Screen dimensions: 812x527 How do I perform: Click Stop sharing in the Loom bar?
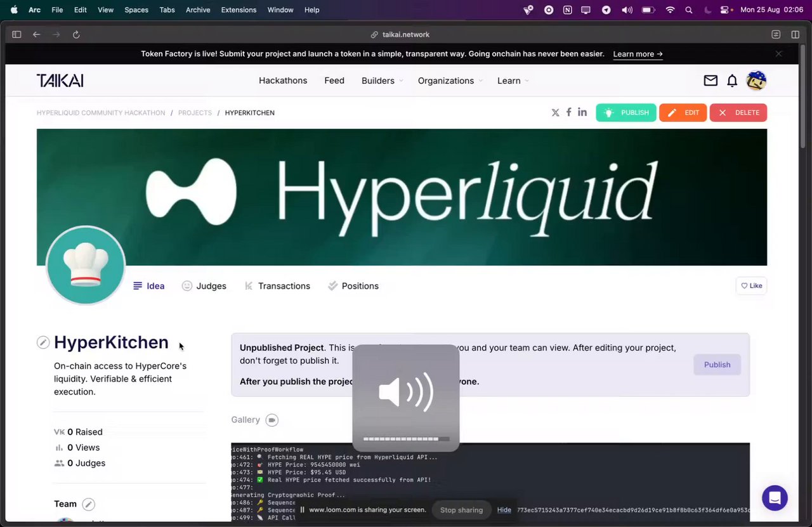tap(461, 510)
